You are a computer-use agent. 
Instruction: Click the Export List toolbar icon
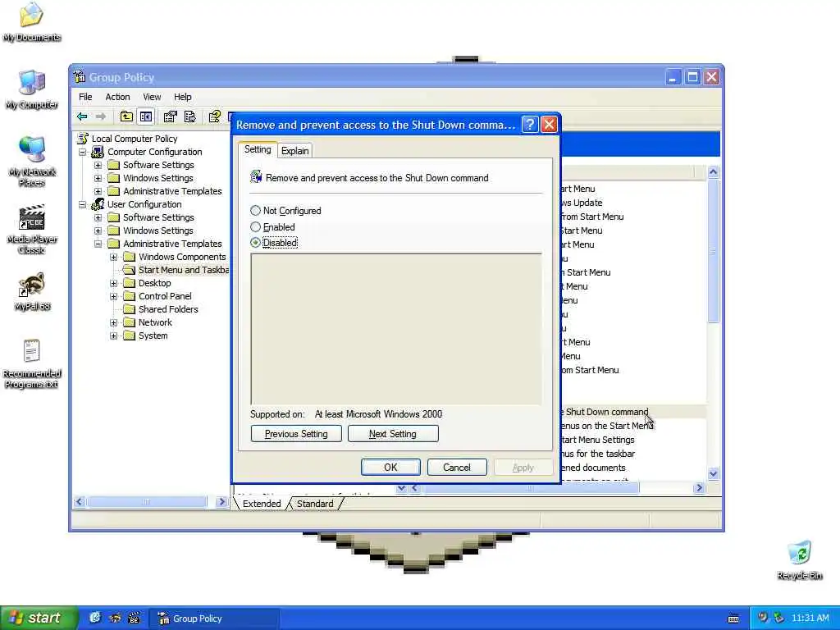click(189, 116)
